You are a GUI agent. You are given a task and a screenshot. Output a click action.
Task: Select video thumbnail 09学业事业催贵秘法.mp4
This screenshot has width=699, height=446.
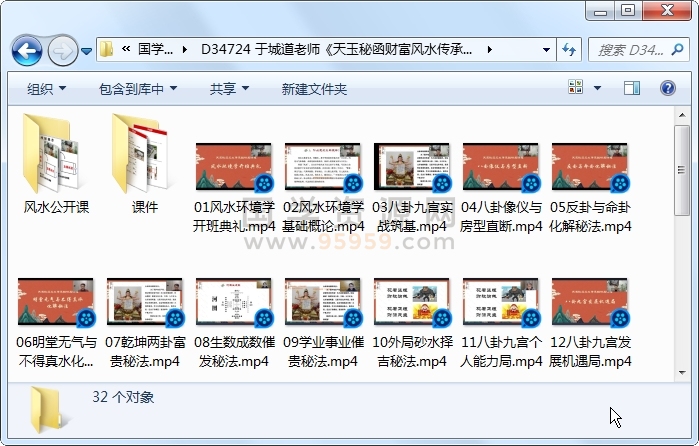[323, 302]
